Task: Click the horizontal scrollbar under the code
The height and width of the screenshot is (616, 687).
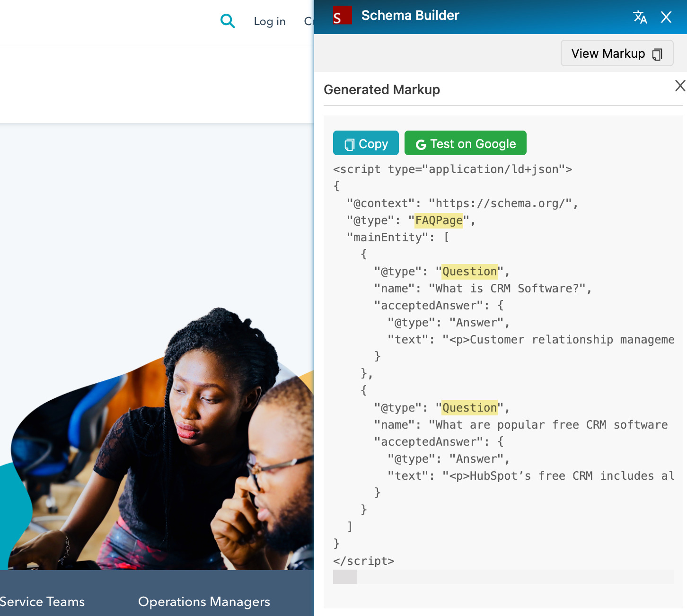Action: 344,577
